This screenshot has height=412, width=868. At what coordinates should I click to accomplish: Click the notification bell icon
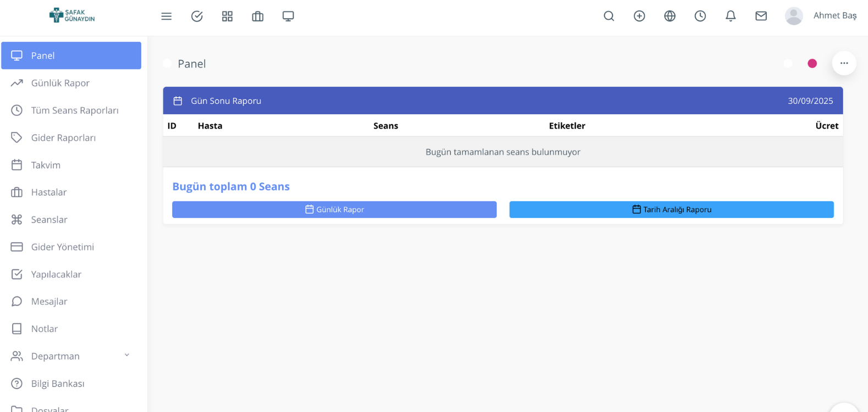[731, 16]
